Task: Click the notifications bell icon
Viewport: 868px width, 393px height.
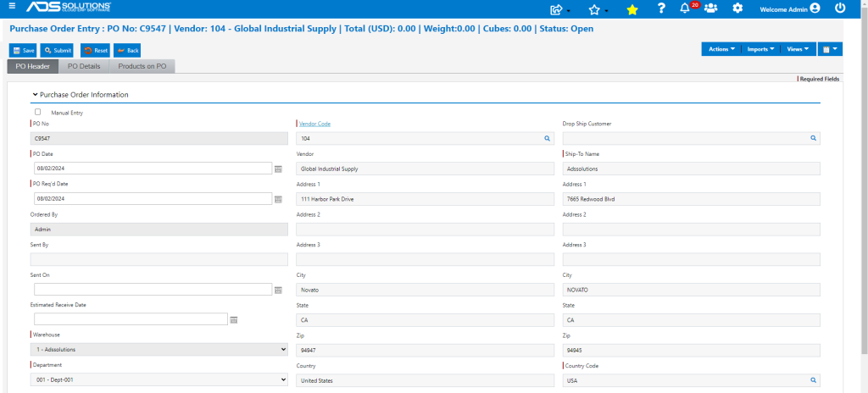Action: 685,8
